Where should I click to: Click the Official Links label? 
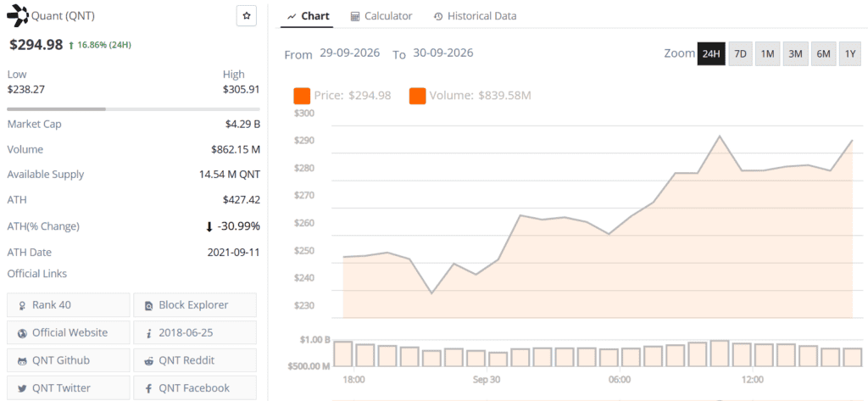click(37, 274)
